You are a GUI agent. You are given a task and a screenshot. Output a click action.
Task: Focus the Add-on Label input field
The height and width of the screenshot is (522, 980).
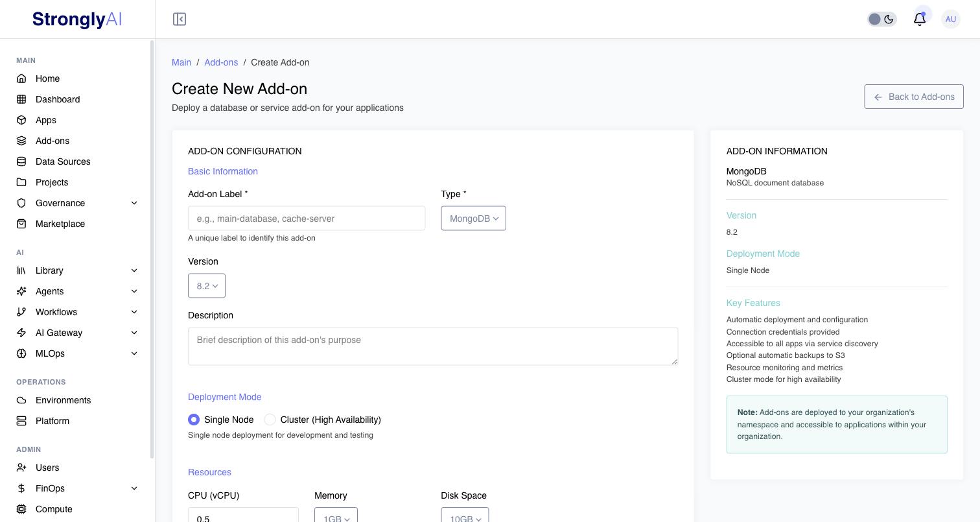pos(307,219)
